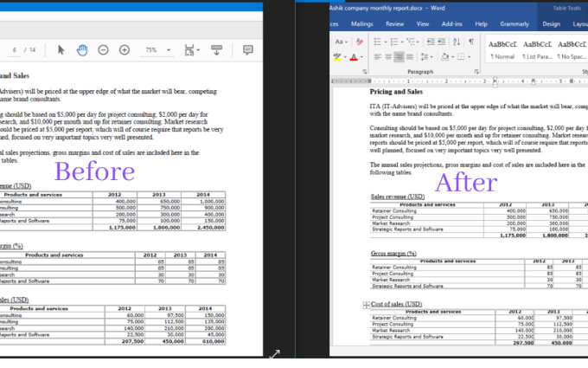Click the 297,500 total cell in Word table

pyautogui.click(x=513, y=343)
